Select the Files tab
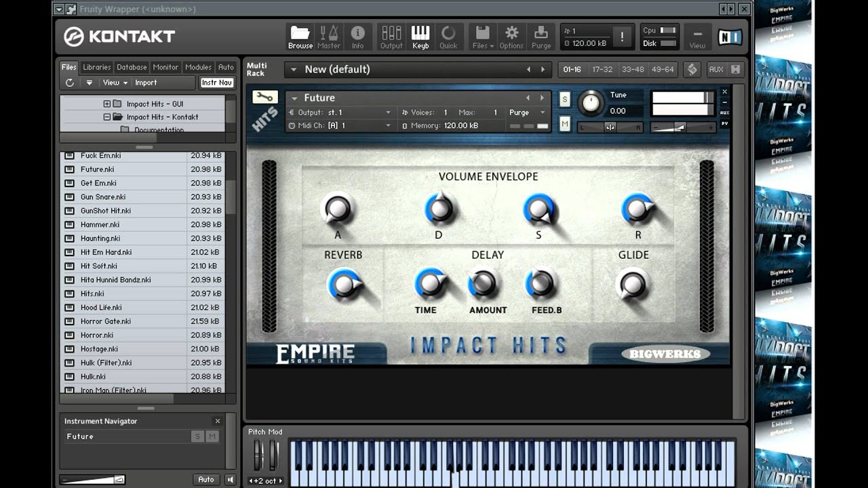The height and width of the screenshot is (488, 868). tap(69, 67)
